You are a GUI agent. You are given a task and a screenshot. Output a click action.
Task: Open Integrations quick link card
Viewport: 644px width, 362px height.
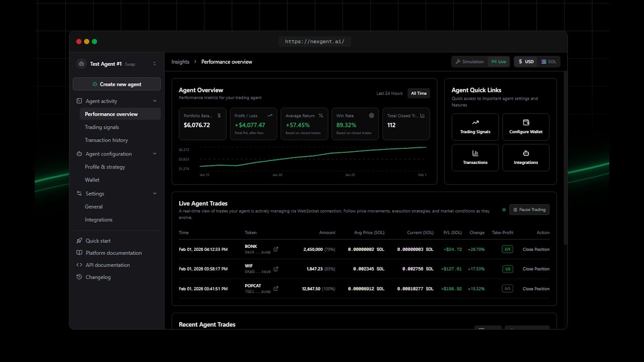526,158
